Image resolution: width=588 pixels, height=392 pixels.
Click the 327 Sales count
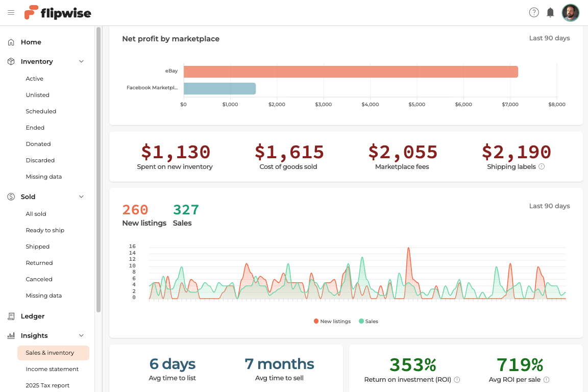click(186, 210)
